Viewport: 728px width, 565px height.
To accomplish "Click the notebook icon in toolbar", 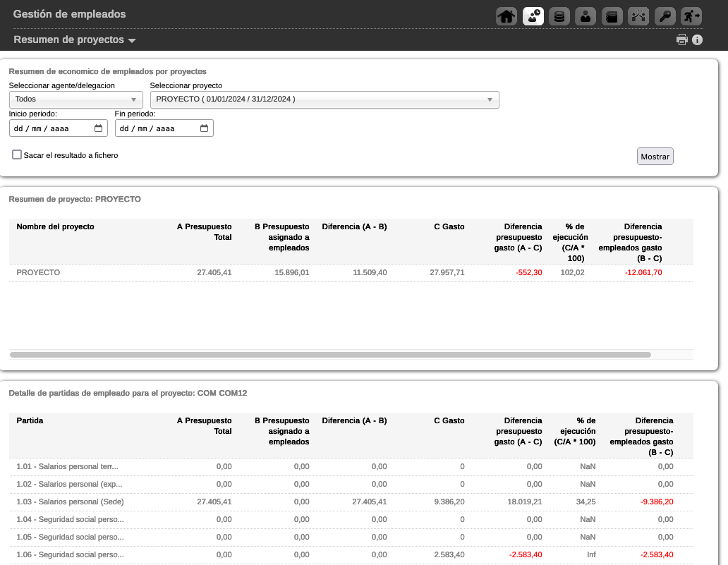I will tap(612, 16).
